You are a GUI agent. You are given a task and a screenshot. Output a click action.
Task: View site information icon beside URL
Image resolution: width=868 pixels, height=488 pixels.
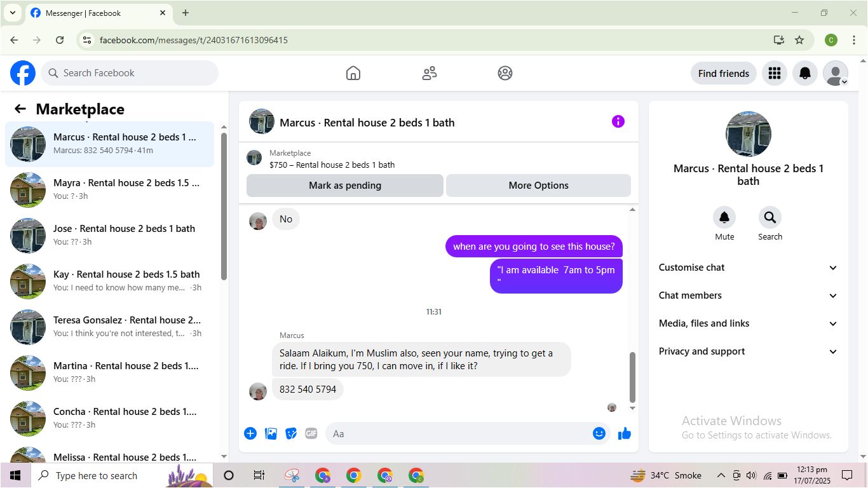click(88, 40)
